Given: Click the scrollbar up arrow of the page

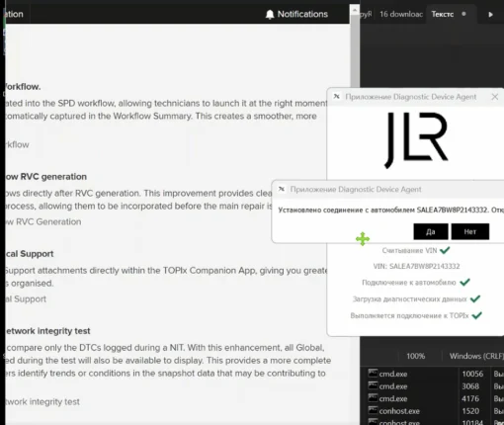Looking at the screenshot, I should 355,11.
